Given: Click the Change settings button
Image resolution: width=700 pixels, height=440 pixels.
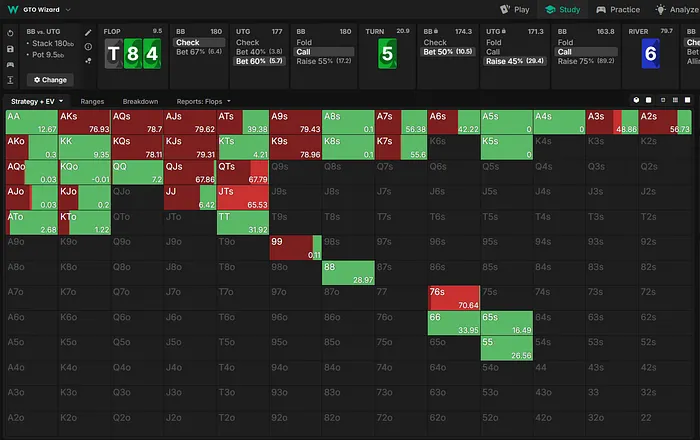Looking at the screenshot, I should click(x=50, y=79).
